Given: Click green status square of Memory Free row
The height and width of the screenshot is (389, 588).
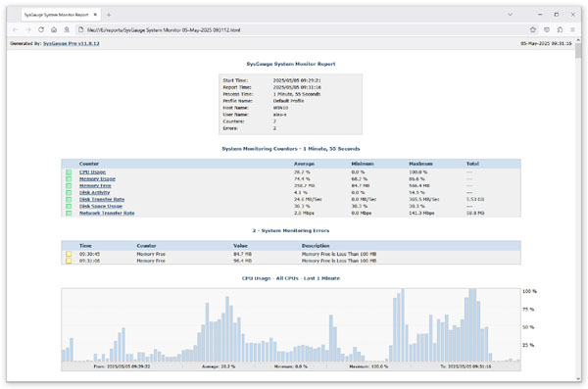Looking at the screenshot, I should pos(69,186).
